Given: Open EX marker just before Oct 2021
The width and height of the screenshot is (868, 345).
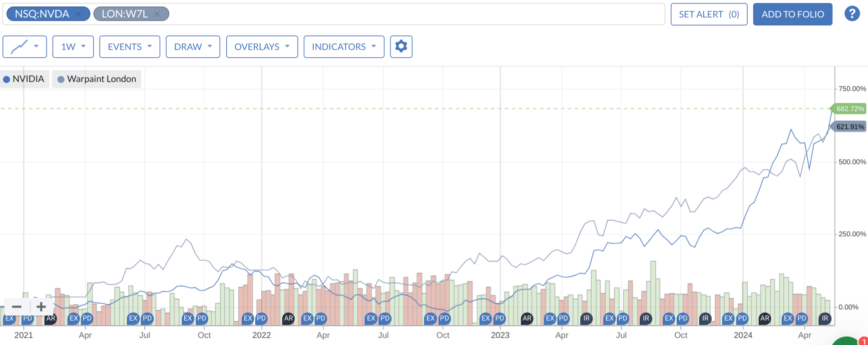Looking at the screenshot, I should click(x=188, y=318).
